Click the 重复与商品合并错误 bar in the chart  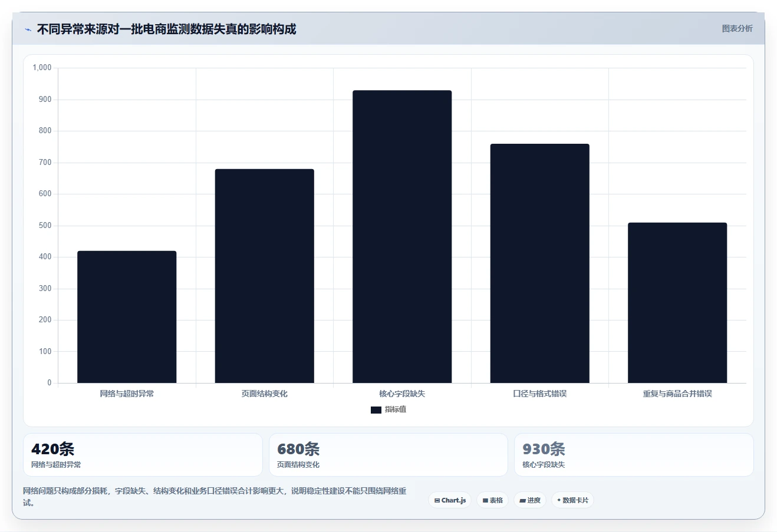click(677, 303)
